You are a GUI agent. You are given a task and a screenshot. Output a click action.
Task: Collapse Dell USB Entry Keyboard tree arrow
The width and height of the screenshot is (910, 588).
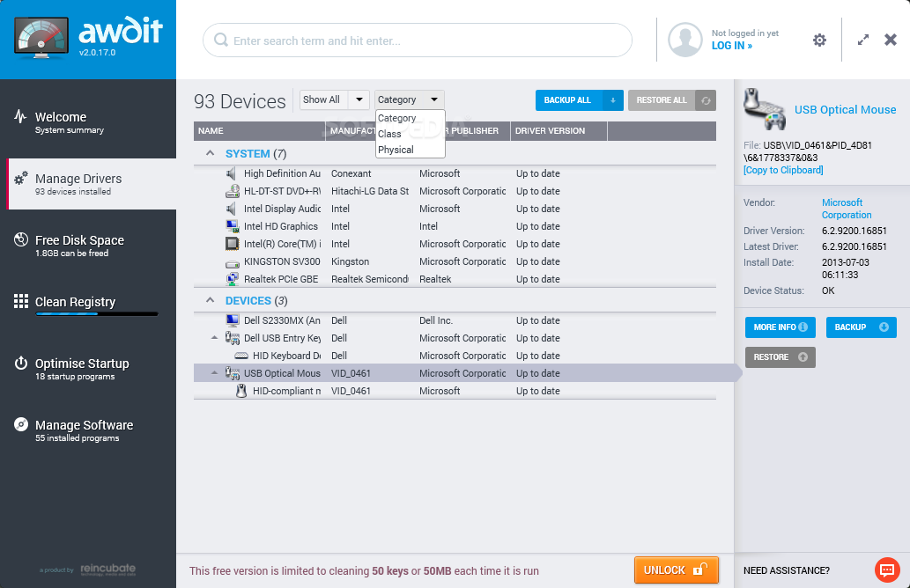[215, 337]
